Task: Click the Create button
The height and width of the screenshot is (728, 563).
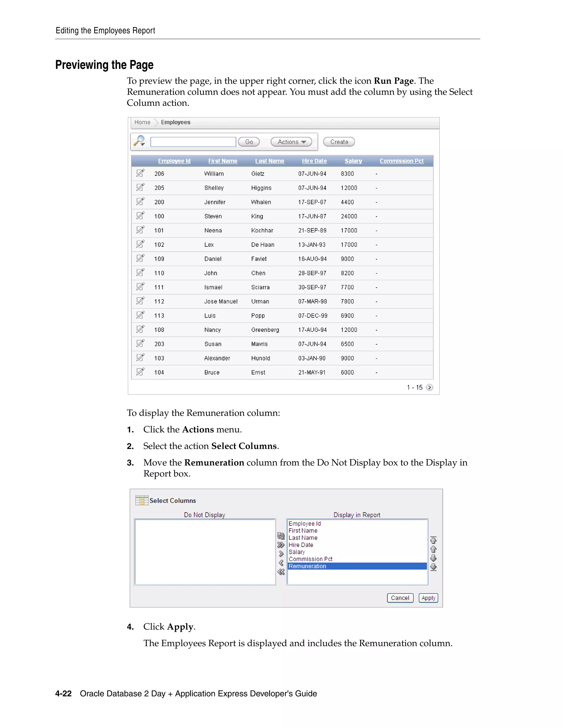Action: click(339, 142)
